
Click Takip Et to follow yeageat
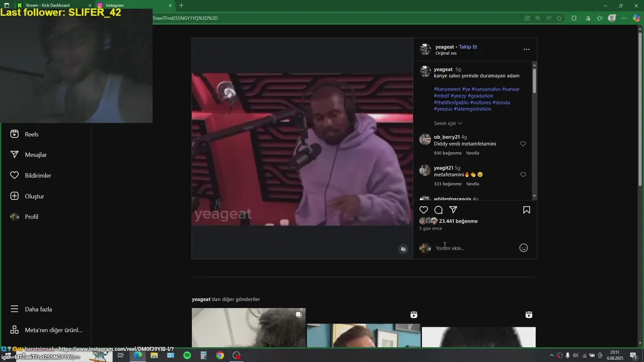(468, 47)
